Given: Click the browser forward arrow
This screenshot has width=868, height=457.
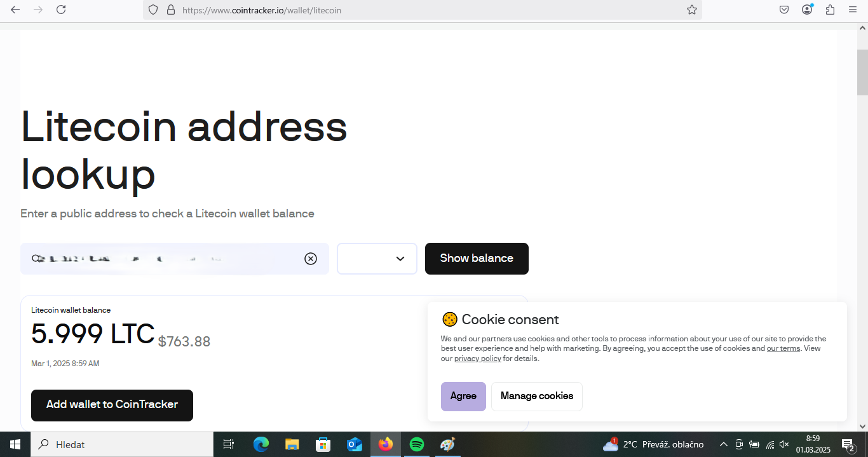Looking at the screenshot, I should (x=38, y=10).
